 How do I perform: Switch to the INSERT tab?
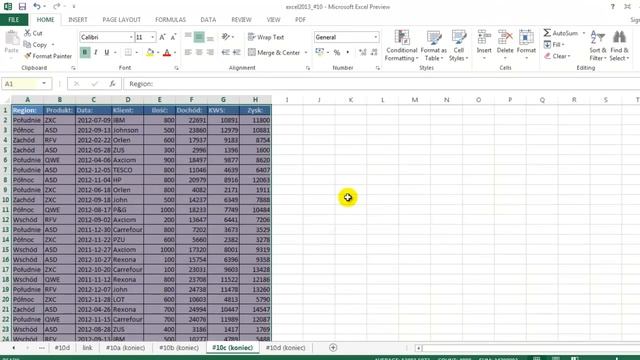coord(78,20)
